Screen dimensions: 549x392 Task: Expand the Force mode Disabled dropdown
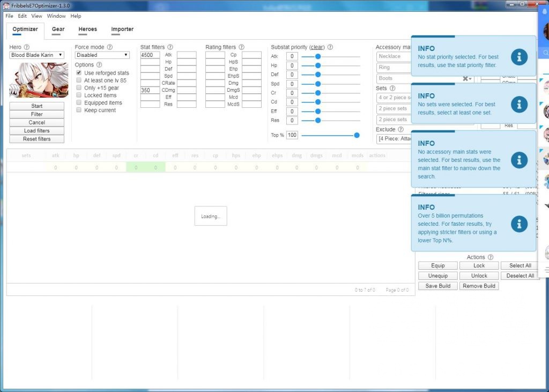point(102,55)
